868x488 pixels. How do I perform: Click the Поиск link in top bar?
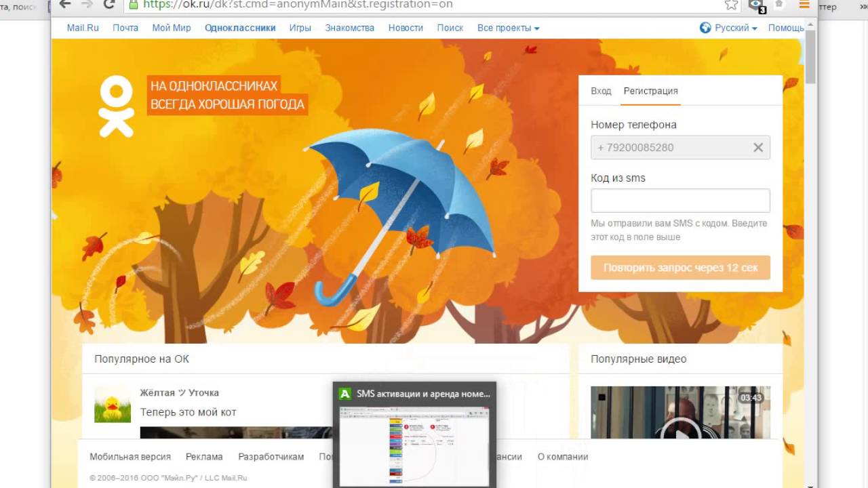(x=450, y=28)
